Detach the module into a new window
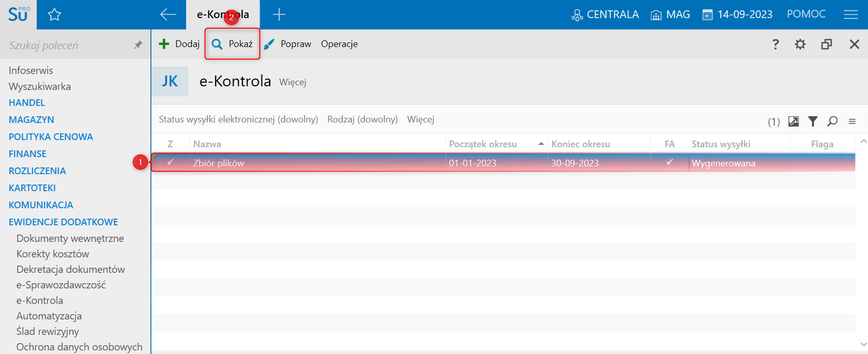This screenshot has width=868, height=354. click(x=827, y=44)
